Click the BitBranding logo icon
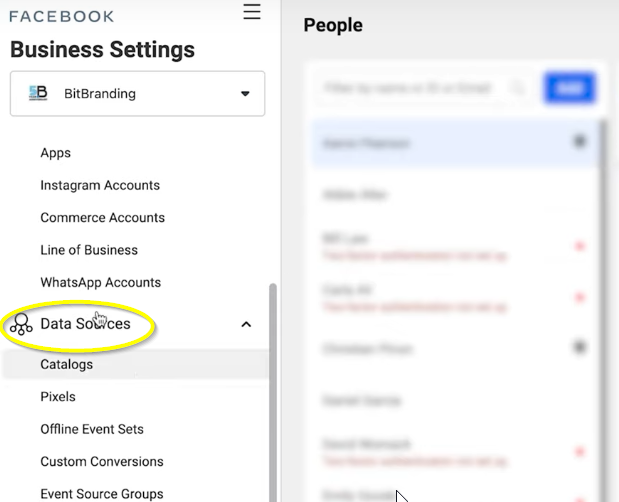The height and width of the screenshot is (502, 619). (38, 94)
